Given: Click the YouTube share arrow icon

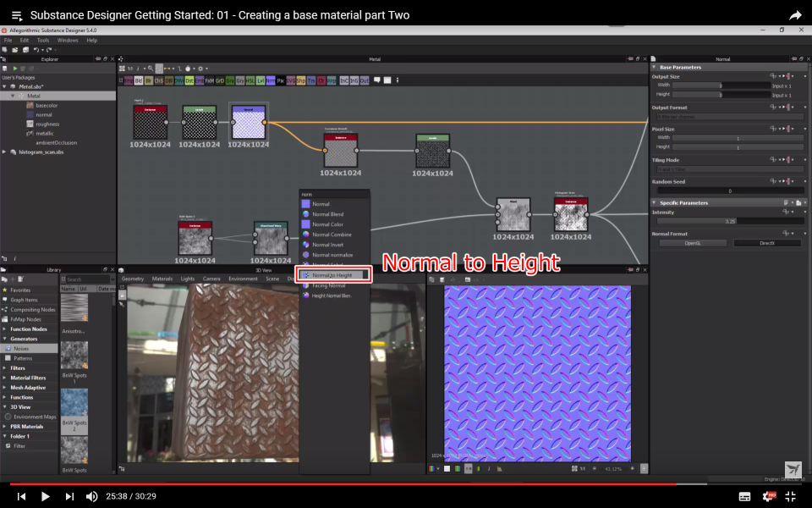Looking at the screenshot, I should click(795, 15).
